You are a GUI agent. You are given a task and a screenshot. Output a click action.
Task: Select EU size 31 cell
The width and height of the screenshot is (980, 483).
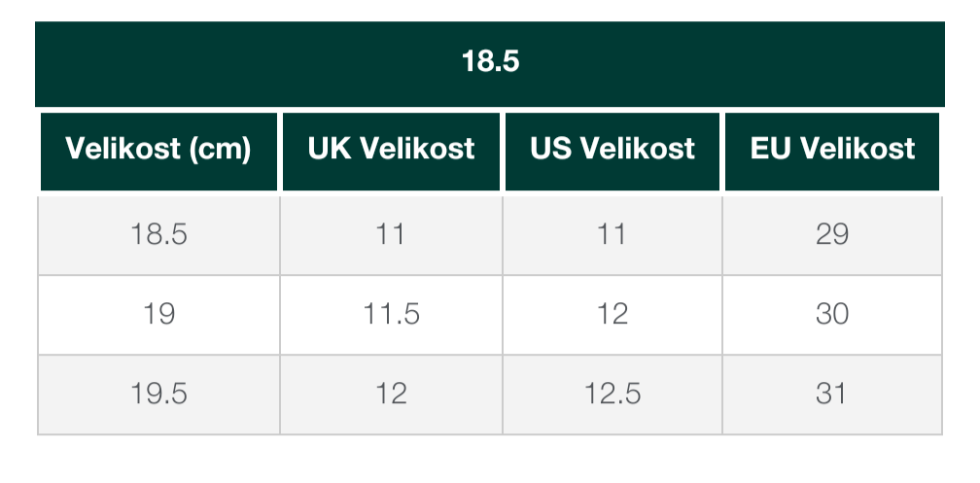pos(832,394)
